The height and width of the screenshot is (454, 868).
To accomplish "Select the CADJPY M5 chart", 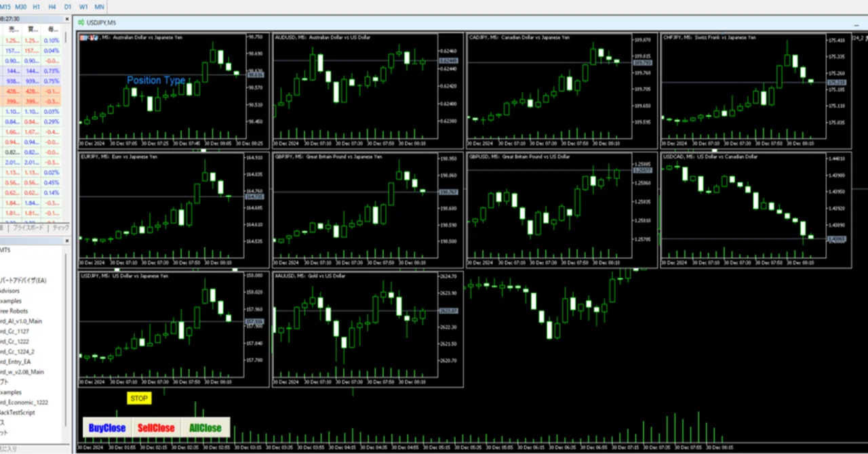I will point(561,90).
